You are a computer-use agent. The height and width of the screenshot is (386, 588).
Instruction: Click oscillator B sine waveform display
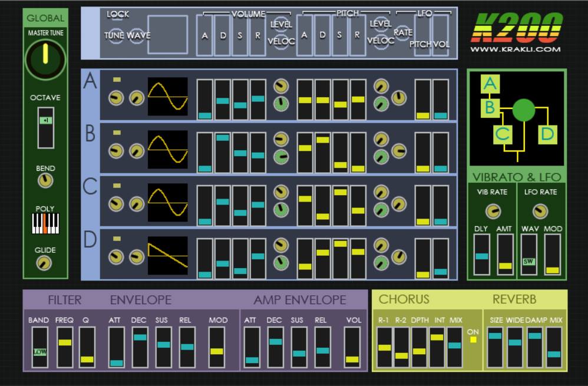(x=168, y=149)
